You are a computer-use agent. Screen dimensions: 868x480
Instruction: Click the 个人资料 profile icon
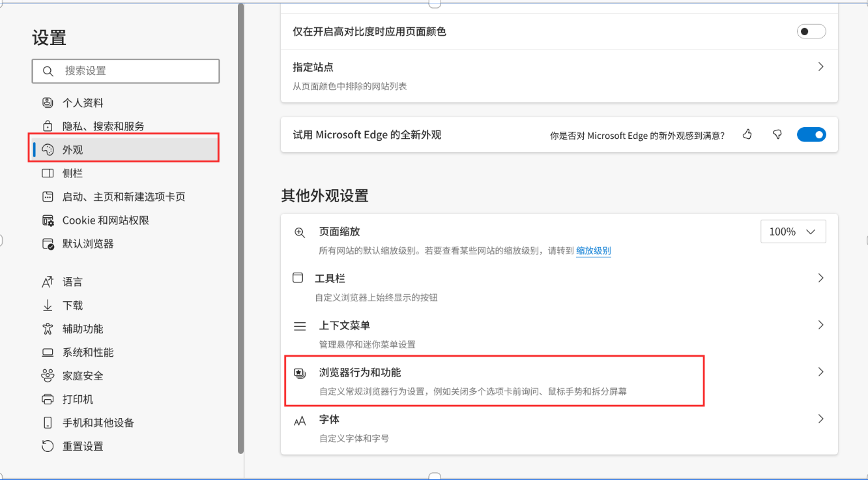pyautogui.click(x=48, y=102)
